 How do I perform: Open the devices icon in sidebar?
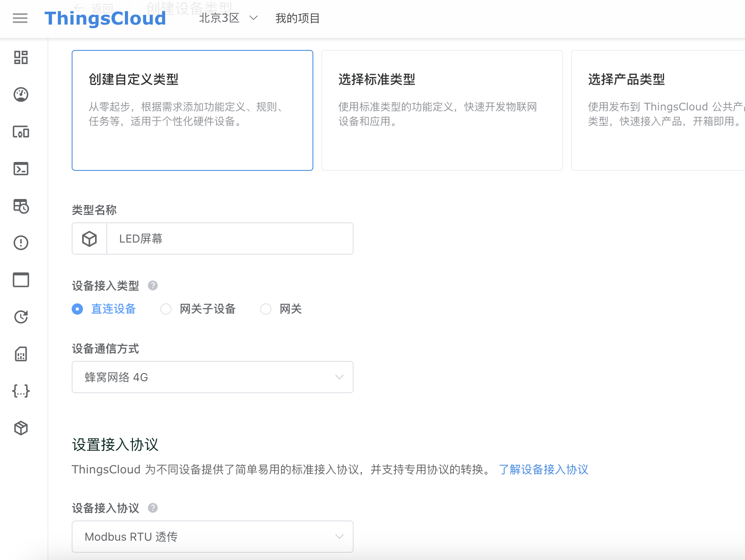coord(21,132)
